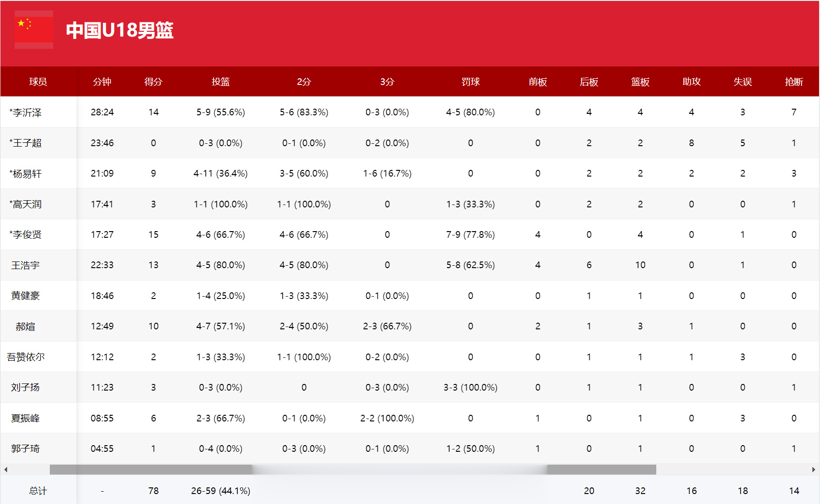Viewport: 820px width, 504px height.
Task: Select the 罚球 column header
Action: [470, 82]
